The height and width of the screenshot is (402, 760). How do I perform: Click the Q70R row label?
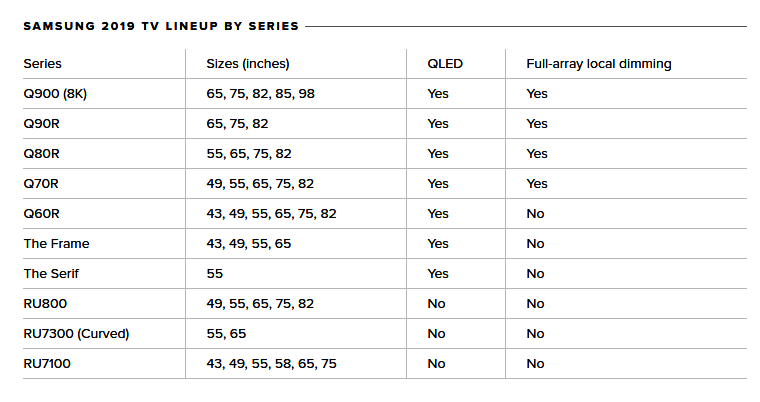pos(41,184)
